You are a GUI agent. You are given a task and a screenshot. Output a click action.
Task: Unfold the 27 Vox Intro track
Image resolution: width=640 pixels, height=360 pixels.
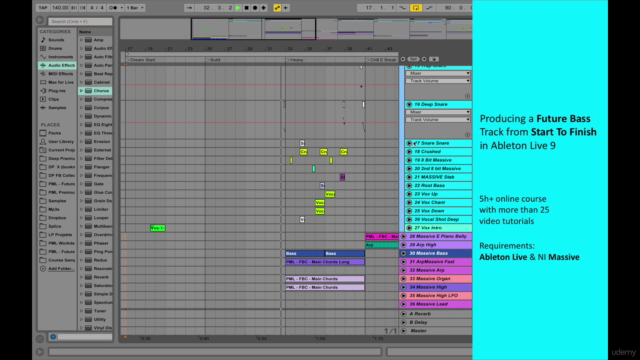409,228
